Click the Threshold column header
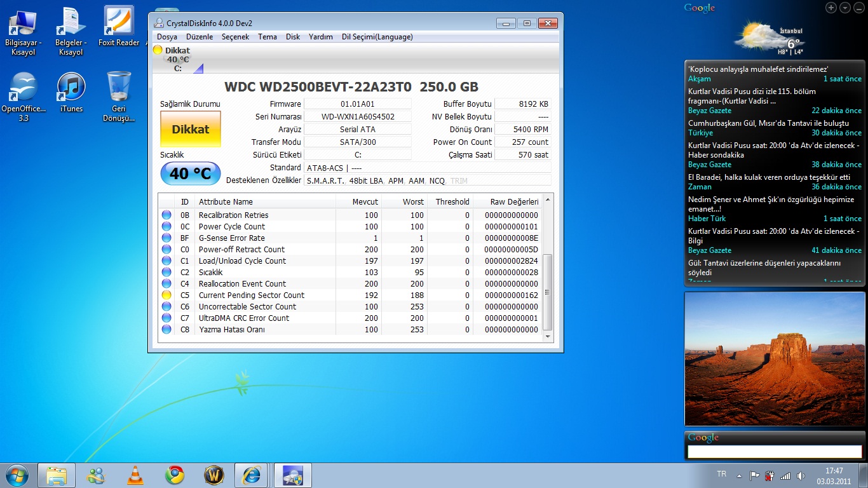The width and height of the screenshot is (868, 488). click(451, 202)
